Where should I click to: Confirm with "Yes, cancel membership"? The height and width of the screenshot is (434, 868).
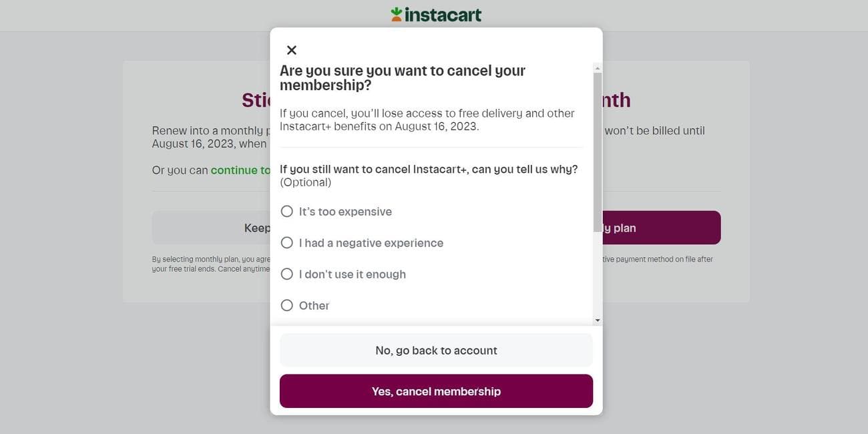tap(436, 391)
